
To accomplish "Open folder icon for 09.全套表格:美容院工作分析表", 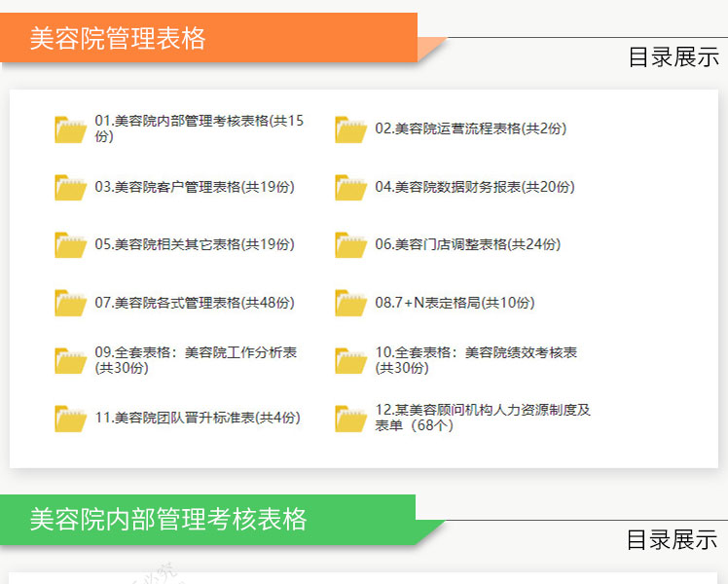I will 71,360.
